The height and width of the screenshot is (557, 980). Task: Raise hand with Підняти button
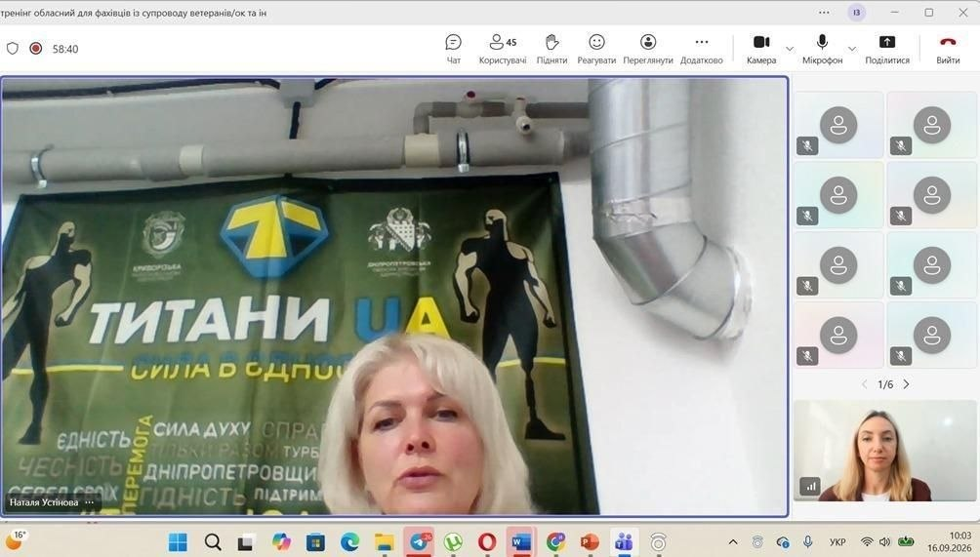[x=551, y=49]
